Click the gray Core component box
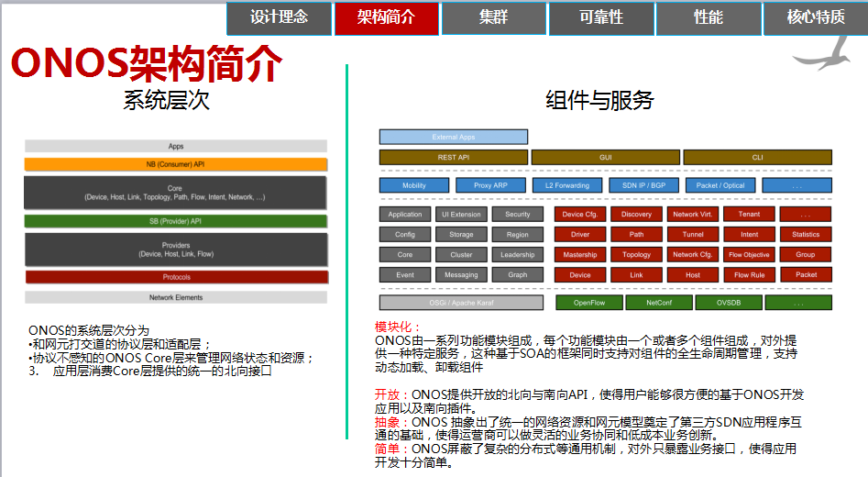868x477 pixels. (405, 255)
